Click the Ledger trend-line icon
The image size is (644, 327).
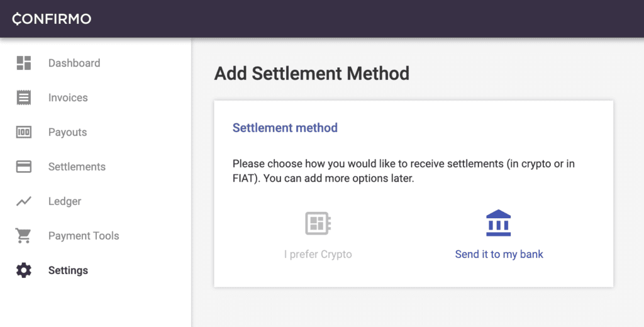(x=24, y=201)
